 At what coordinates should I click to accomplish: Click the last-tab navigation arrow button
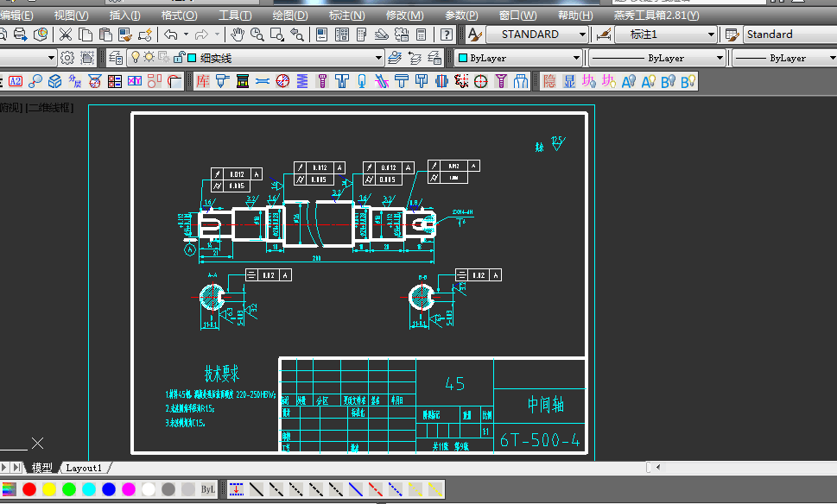click(17, 468)
